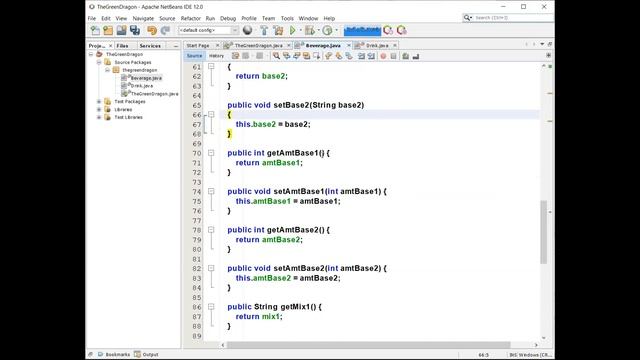This screenshot has width=640, height=360.
Task: Click the Profile Project clock icon
Action: 327,30
